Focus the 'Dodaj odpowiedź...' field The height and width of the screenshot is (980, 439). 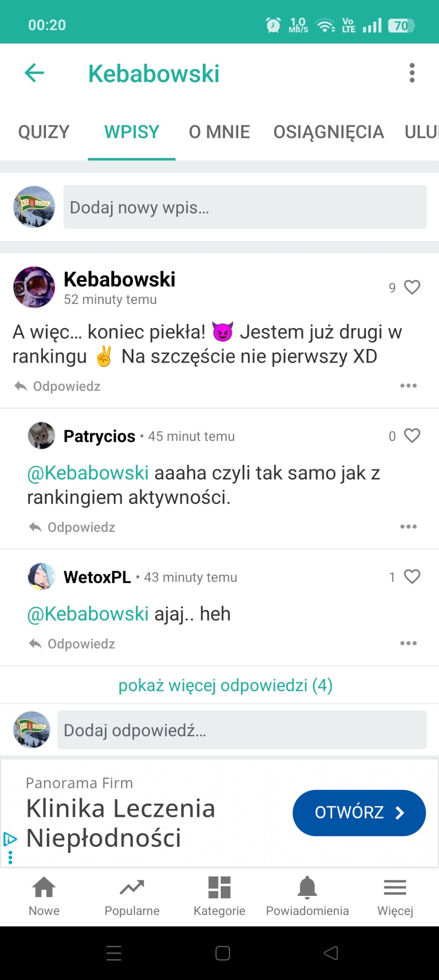[x=241, y=730]
